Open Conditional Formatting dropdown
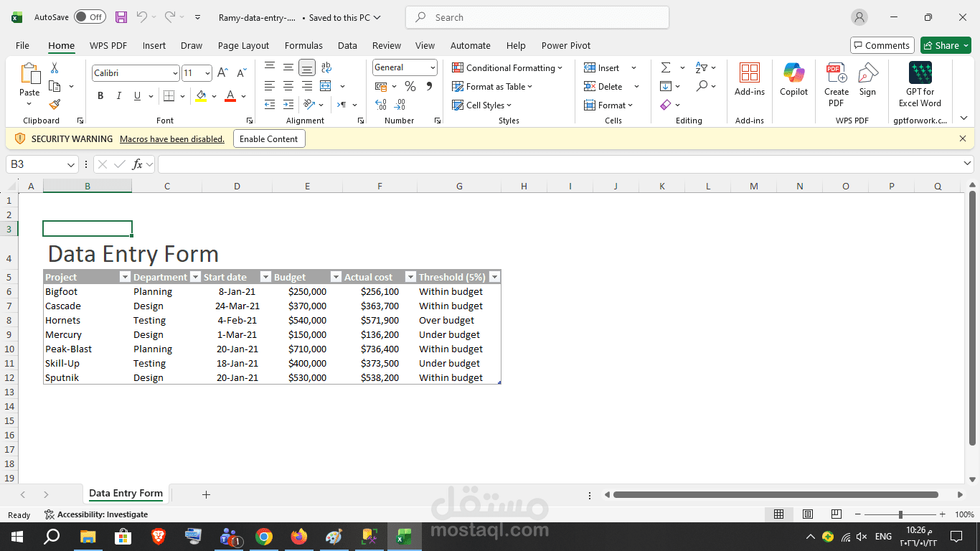This screenshot has height=551, width=980. [507, 67]
